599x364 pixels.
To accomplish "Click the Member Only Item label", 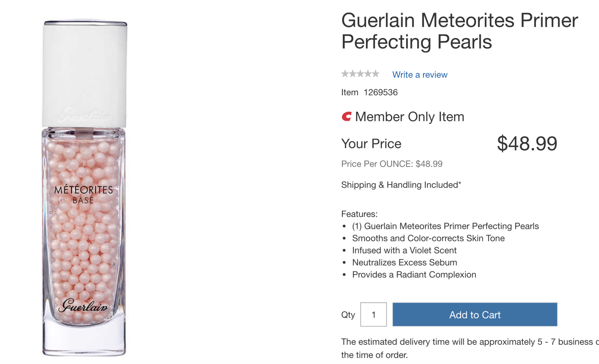I will click(409, 117).
